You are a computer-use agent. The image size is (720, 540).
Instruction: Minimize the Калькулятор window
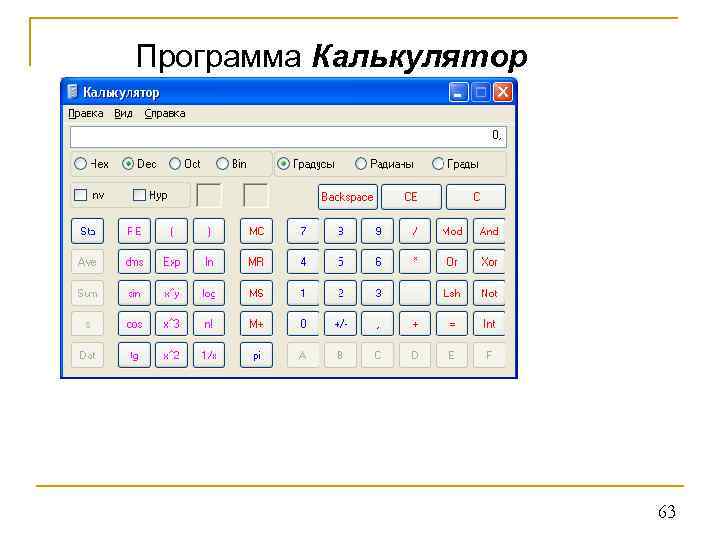click(458, 92)
